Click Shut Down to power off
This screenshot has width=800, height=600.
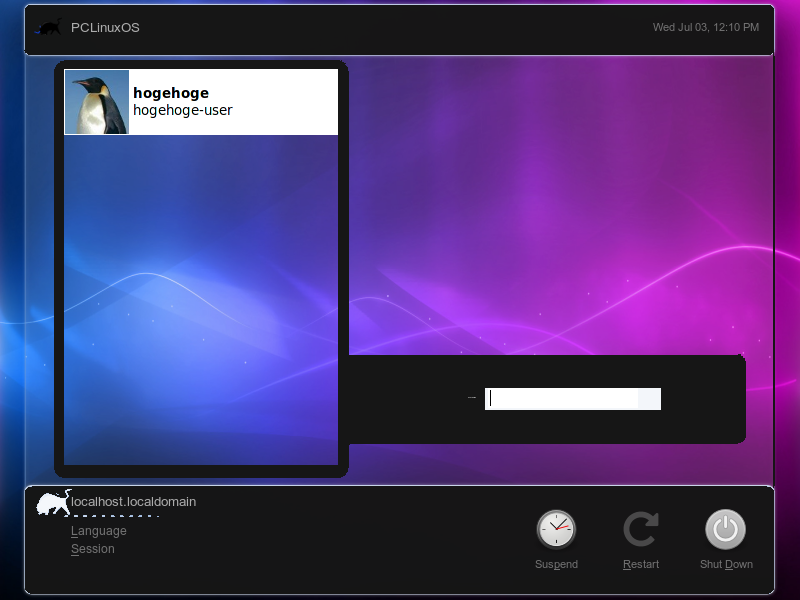tap(726, 530)
